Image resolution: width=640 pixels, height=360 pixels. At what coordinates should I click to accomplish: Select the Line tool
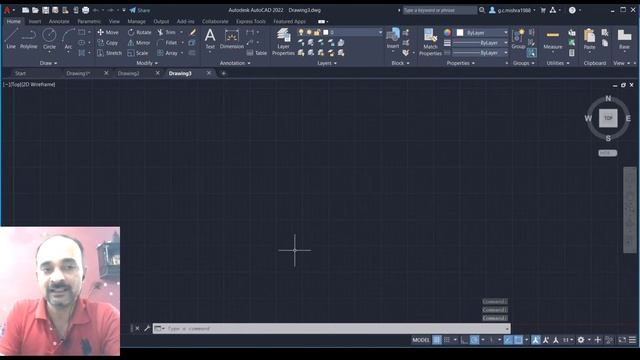(x=11, y=39)
